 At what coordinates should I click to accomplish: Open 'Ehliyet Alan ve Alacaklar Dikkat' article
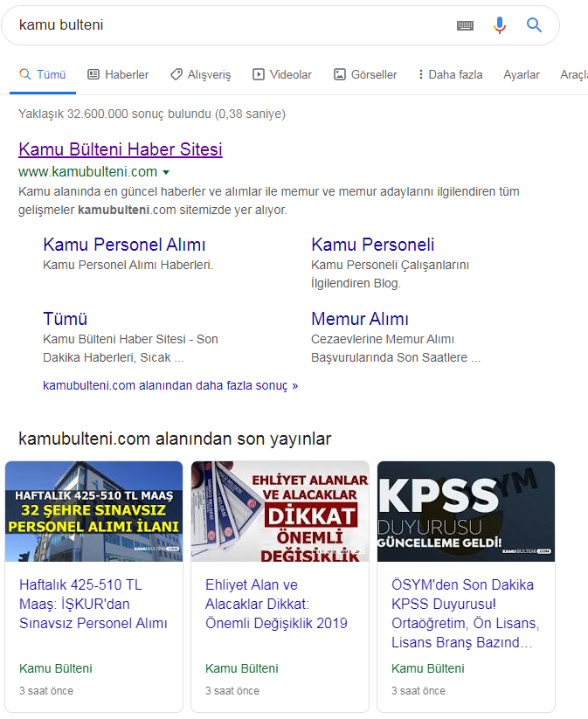tap(276, 605)
